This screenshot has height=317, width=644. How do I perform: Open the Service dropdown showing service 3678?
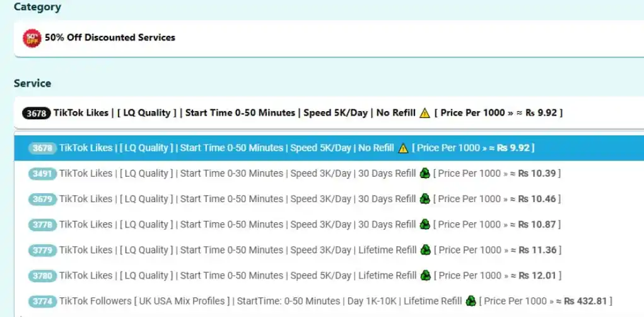pos(329,112)
